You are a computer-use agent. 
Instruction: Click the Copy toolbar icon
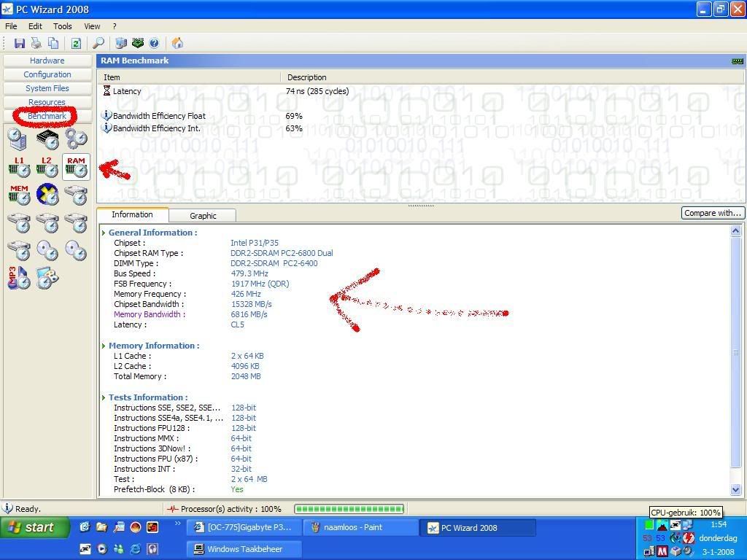point(53,43)
